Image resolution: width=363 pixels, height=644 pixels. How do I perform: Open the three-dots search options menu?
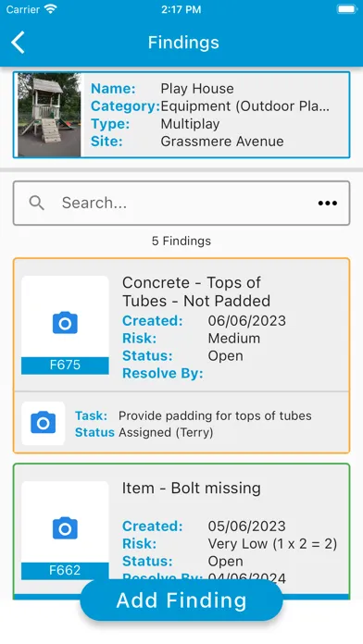328,203
